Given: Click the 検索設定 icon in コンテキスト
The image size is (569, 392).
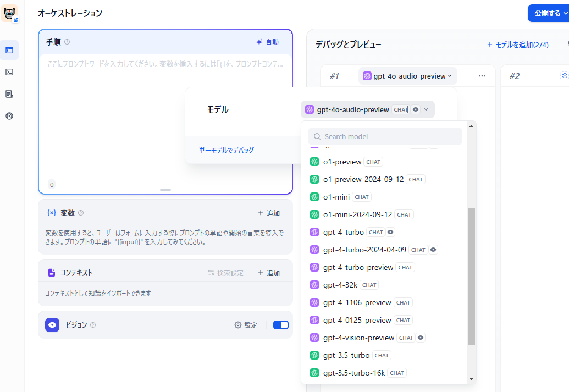Looking at the screenshot, I should pyautogui.click(x=211, y=273).
